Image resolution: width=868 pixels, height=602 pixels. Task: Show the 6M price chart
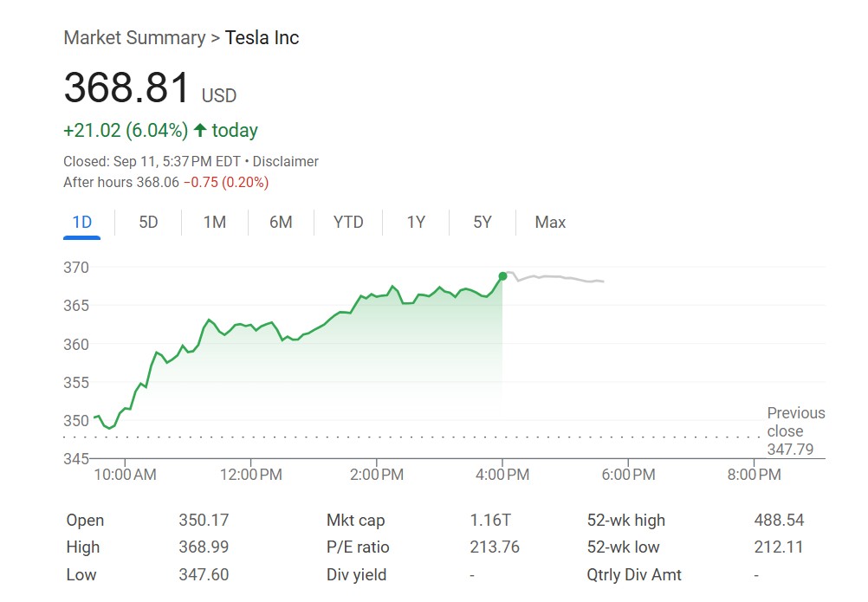(281, 223)
